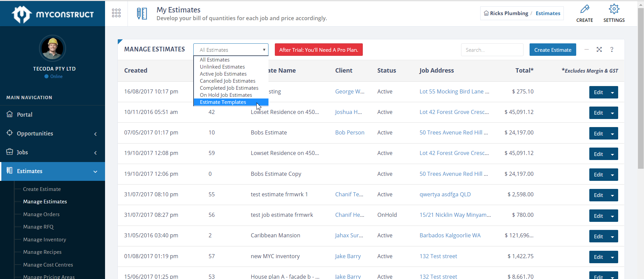Open client George W link
This screenshot has height=279, width=644.
click(350, 91)
